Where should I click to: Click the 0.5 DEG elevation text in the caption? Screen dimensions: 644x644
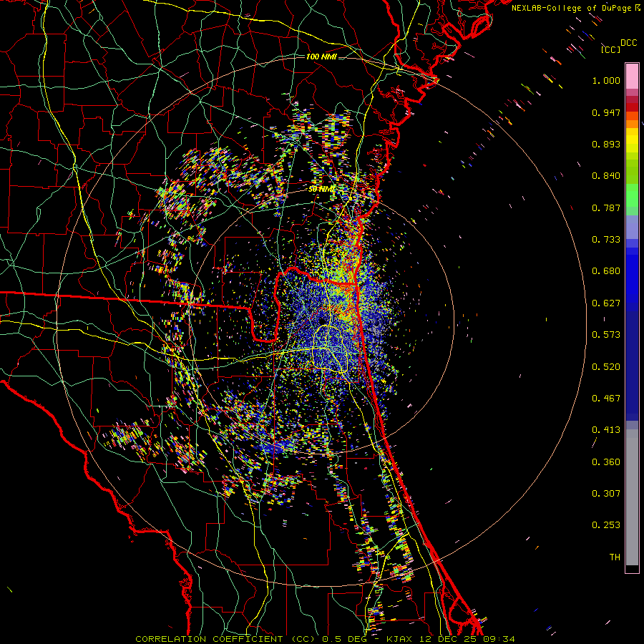tap(343, 639)
